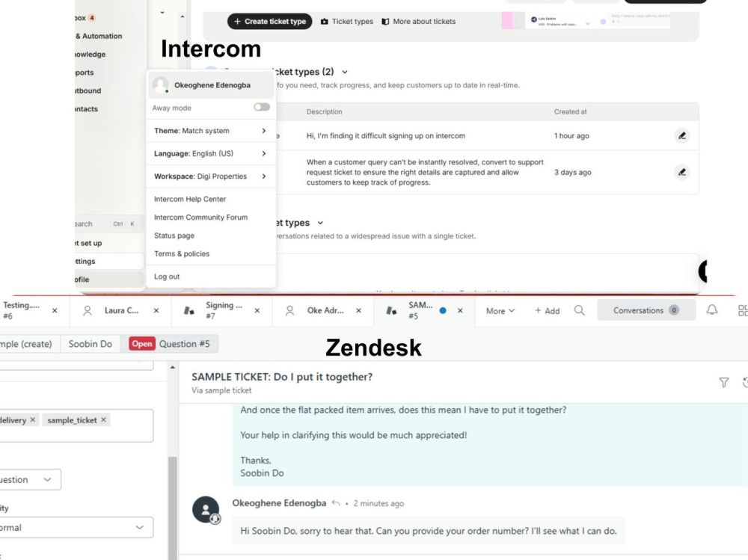Open Reports in Intercom sidebar
This screenshot has height=560, width=748.
pyautogui.click(x=85, y=73)
